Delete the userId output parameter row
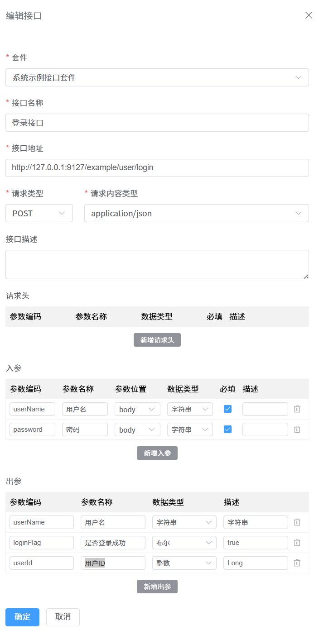This screenshot has width=319, height=644. (297, 563)
